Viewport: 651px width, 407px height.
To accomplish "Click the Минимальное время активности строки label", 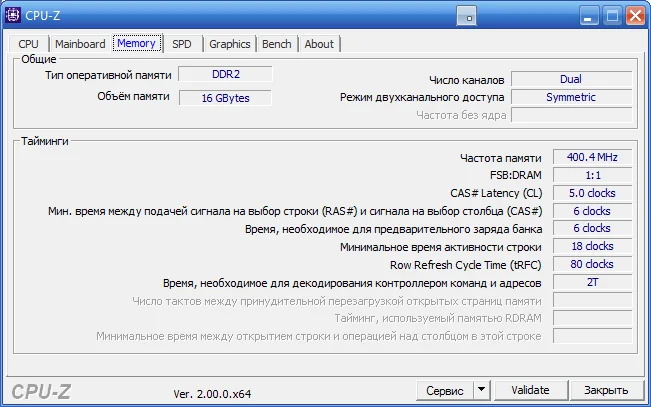I will (441, 247).
